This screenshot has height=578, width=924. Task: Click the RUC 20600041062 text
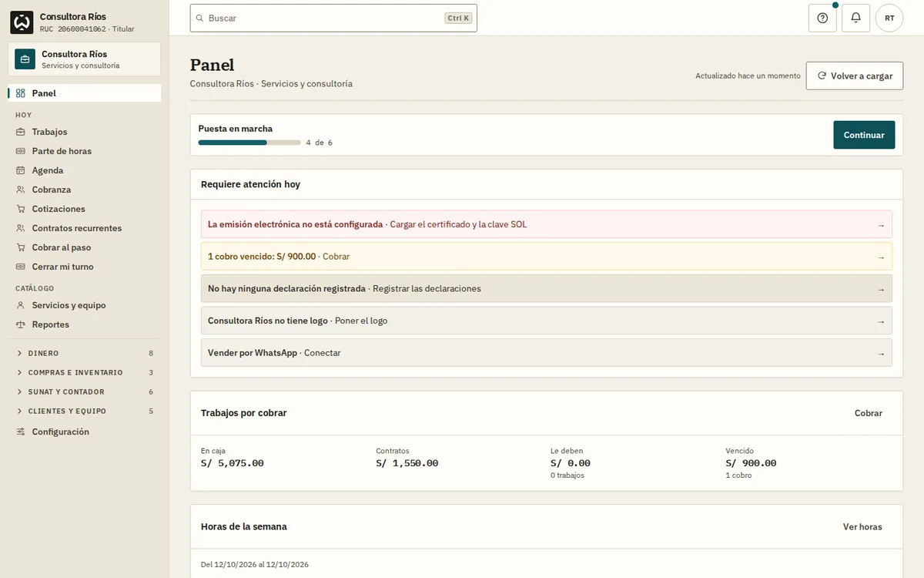(73, 29)
